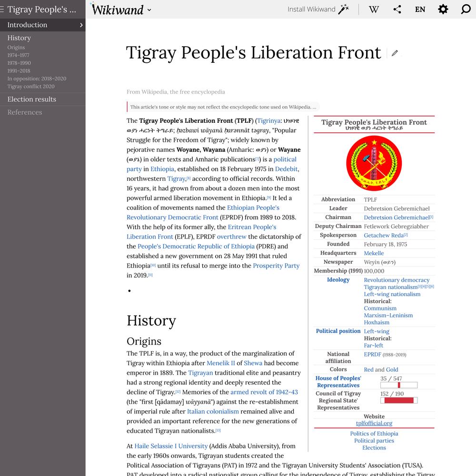Image resolution: width=476 pixels, height=476 pixels.
Task: Open the Ideology label link
Action: tap(338, 279)
